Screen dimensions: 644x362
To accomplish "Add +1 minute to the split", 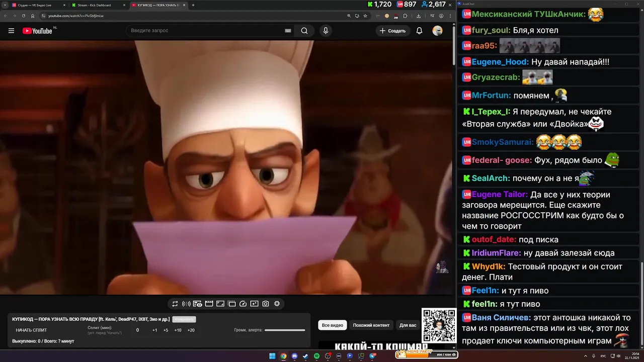I will (x=155, y=330).
